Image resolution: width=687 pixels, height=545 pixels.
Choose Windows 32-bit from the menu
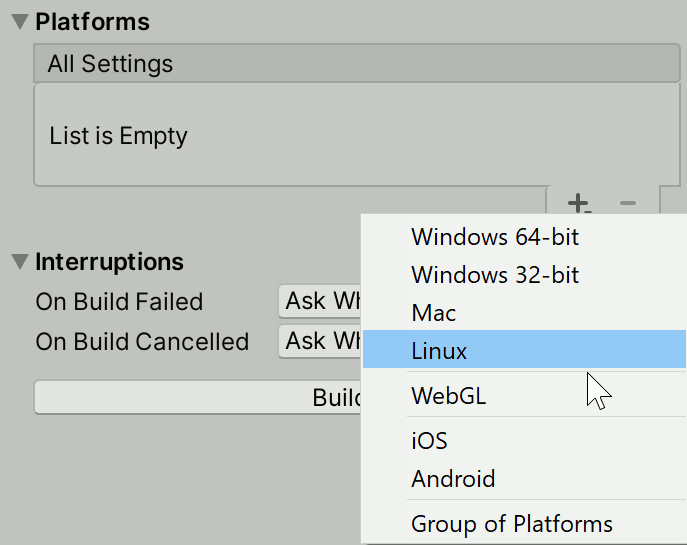point(495,275)
